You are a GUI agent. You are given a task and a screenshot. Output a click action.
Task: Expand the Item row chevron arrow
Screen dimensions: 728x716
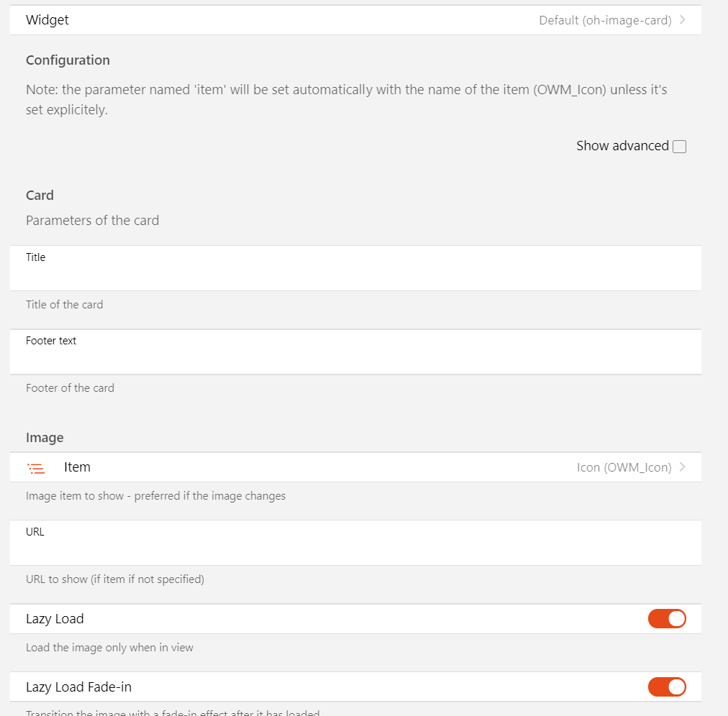pyautogui.click(x=682, y=467)
